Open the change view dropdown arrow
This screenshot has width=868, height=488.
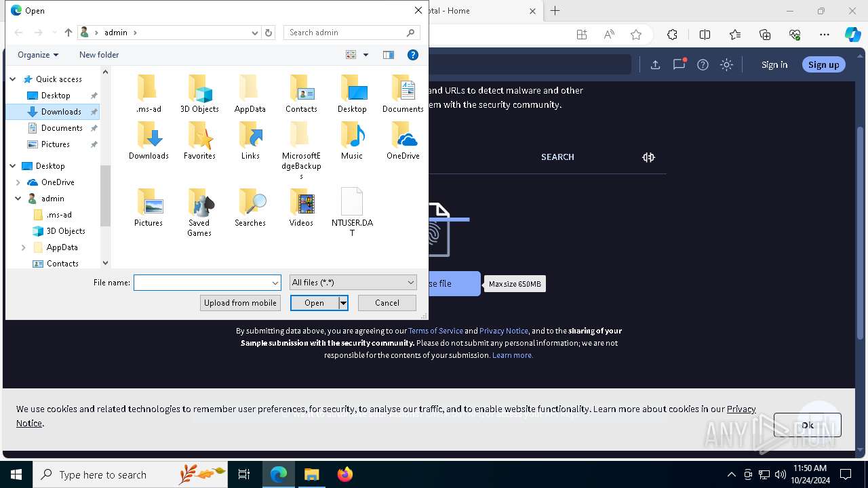click(x=366, y=55)
